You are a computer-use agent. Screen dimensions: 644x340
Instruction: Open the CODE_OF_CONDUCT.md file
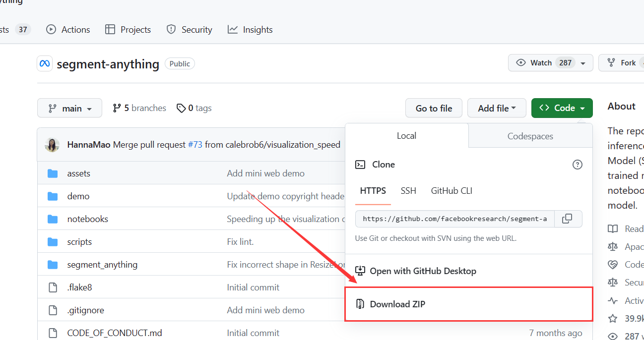pos(115,333)
